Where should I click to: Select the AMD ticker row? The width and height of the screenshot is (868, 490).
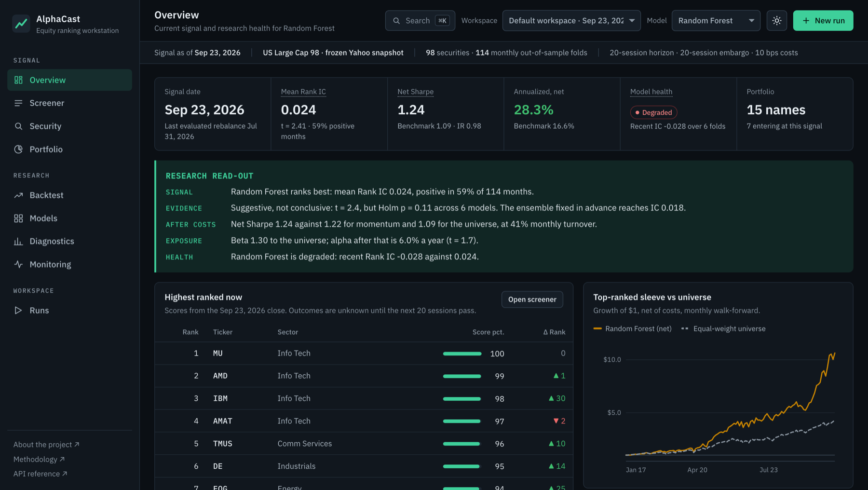364,376
